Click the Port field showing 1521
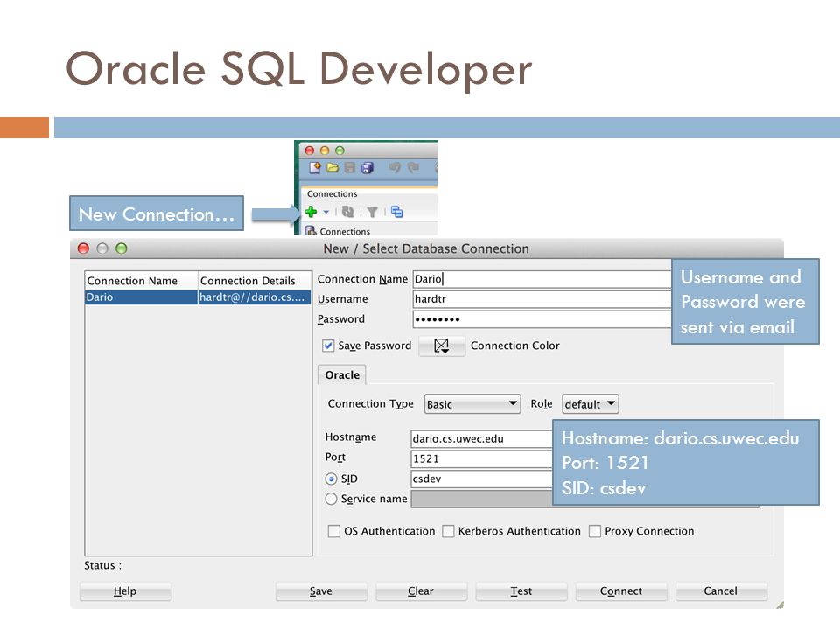 coord(481,459)
